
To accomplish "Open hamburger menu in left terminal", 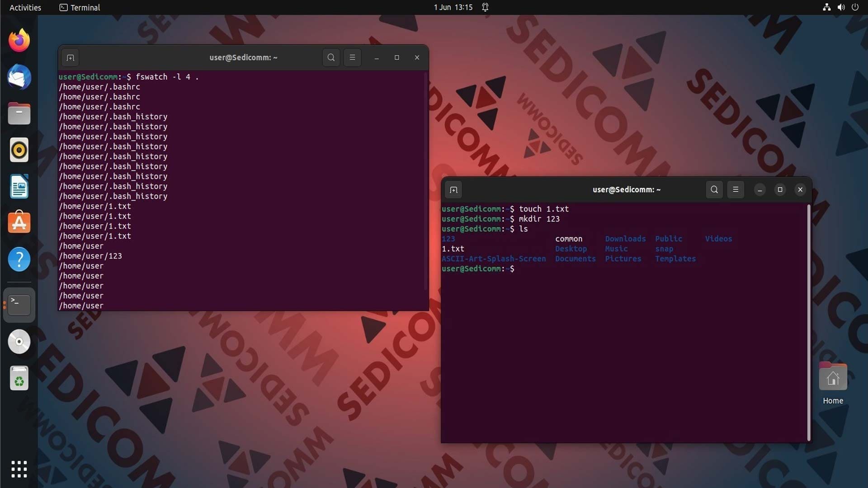I will coord(352,58).
